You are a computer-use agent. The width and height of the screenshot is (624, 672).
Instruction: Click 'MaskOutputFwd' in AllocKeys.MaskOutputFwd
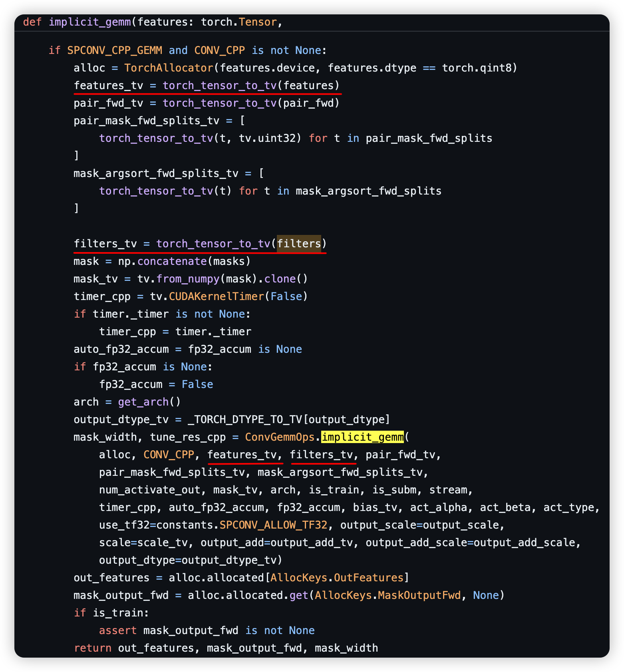[419, 595]
